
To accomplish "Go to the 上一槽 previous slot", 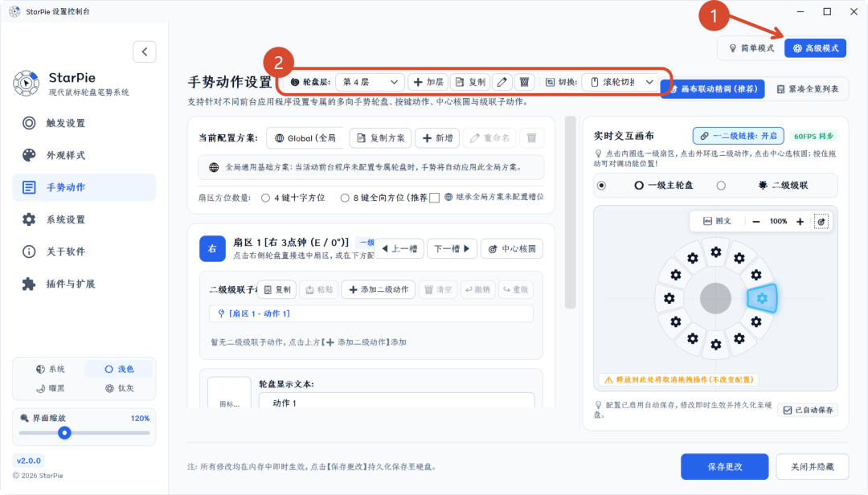I will (399, 248).
